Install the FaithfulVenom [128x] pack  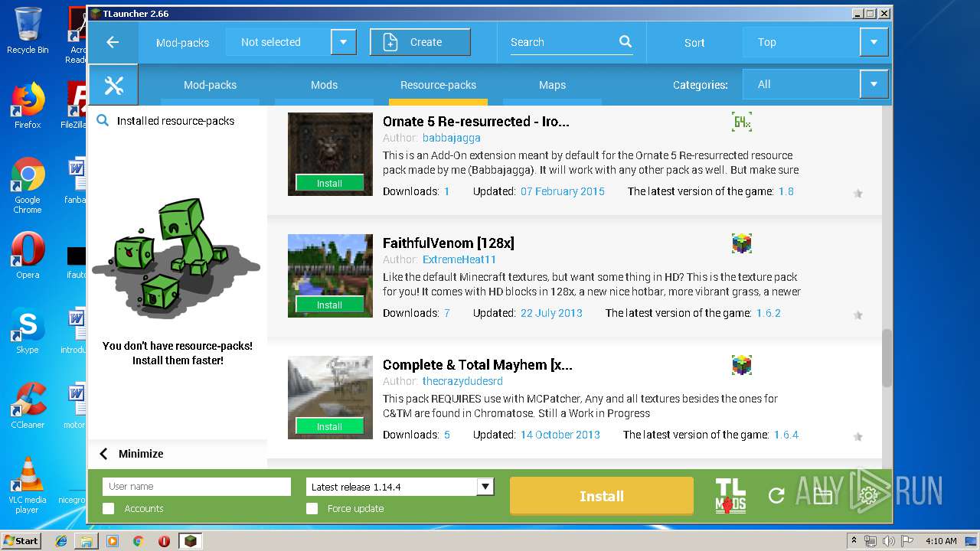tap(330, 305)
